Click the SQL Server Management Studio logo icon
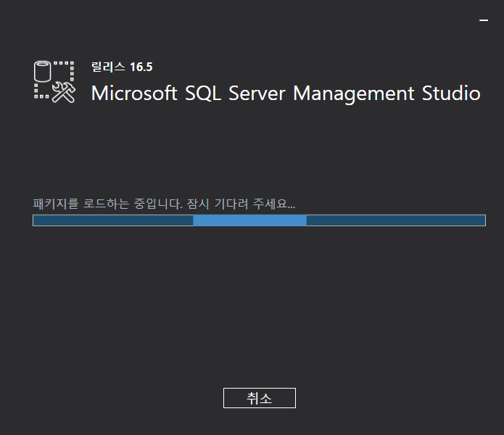 point(54,82)
